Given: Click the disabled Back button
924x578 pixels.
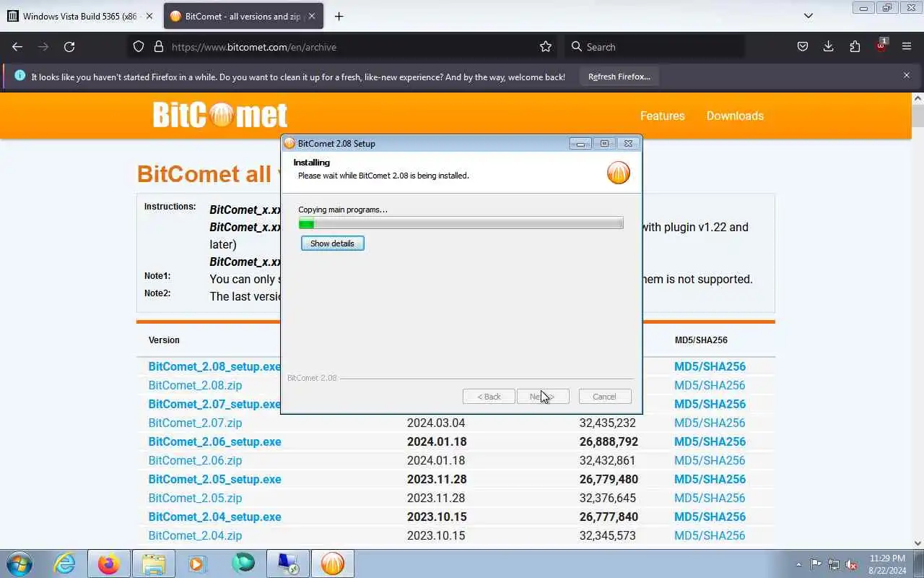Looking at the screenshot, I should 489,397.
